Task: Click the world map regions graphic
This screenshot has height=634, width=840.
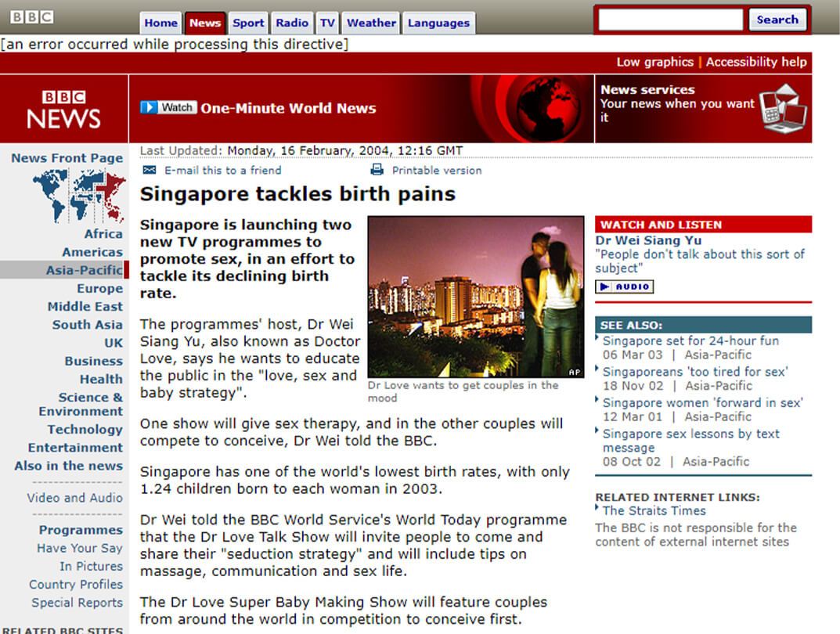Action: pos(79,196)
